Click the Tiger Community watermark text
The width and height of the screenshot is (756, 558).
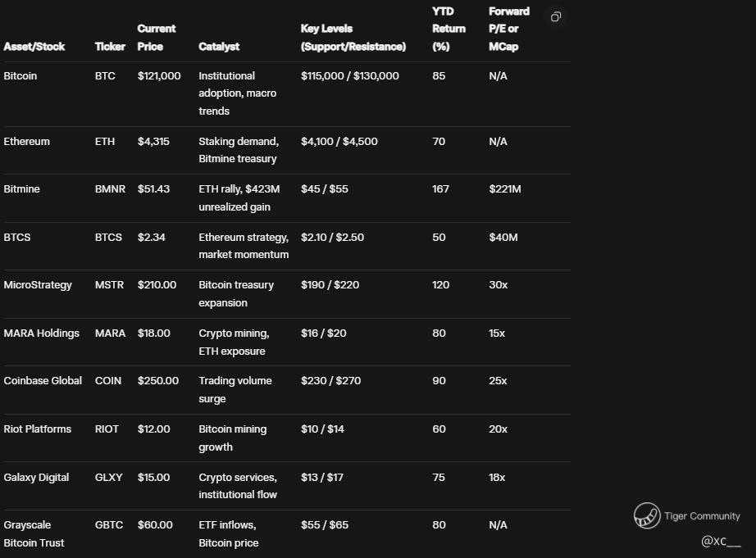702,516
